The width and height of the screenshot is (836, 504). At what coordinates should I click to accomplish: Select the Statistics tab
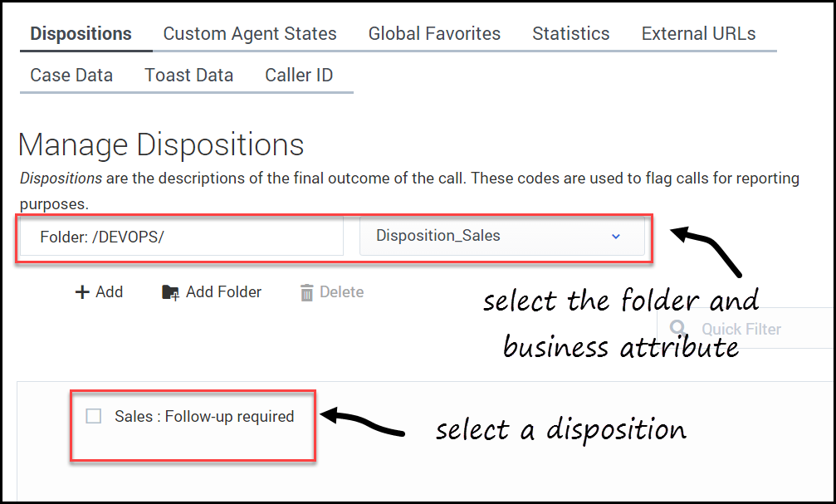(571, 34)
